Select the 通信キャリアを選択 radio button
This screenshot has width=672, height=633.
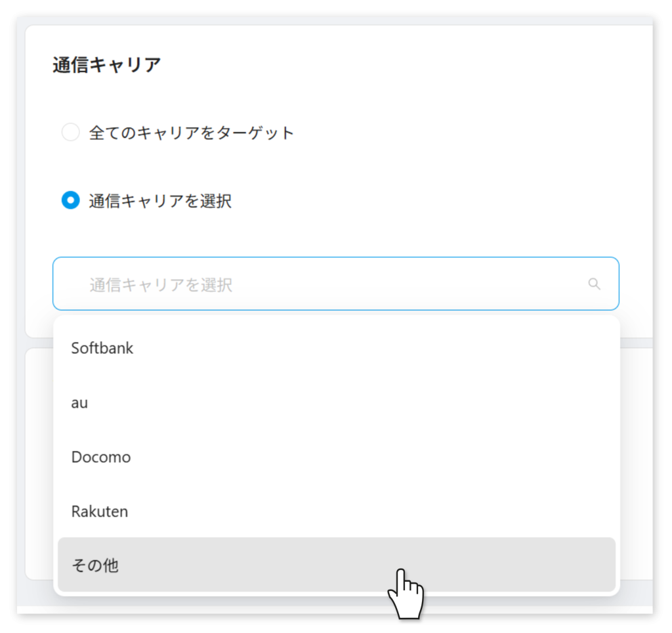(70, 200)
